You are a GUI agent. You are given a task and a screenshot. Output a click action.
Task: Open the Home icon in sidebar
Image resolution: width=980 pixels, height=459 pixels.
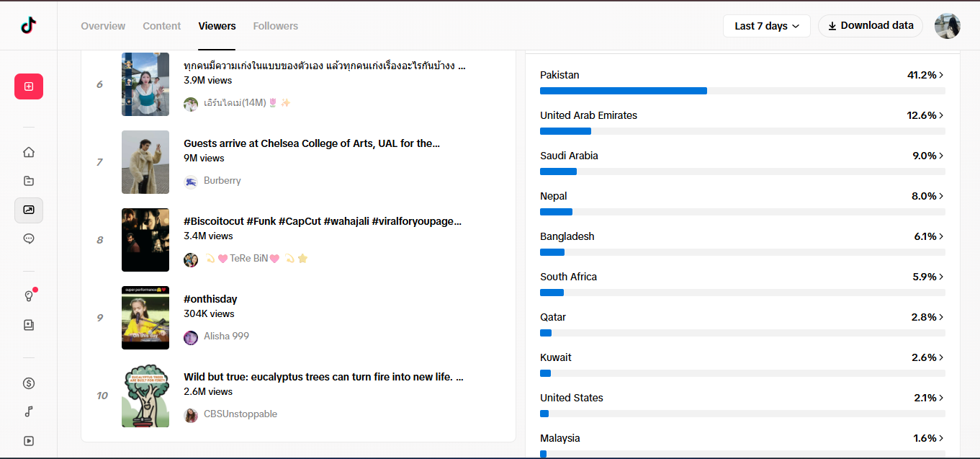pos(29,152)
